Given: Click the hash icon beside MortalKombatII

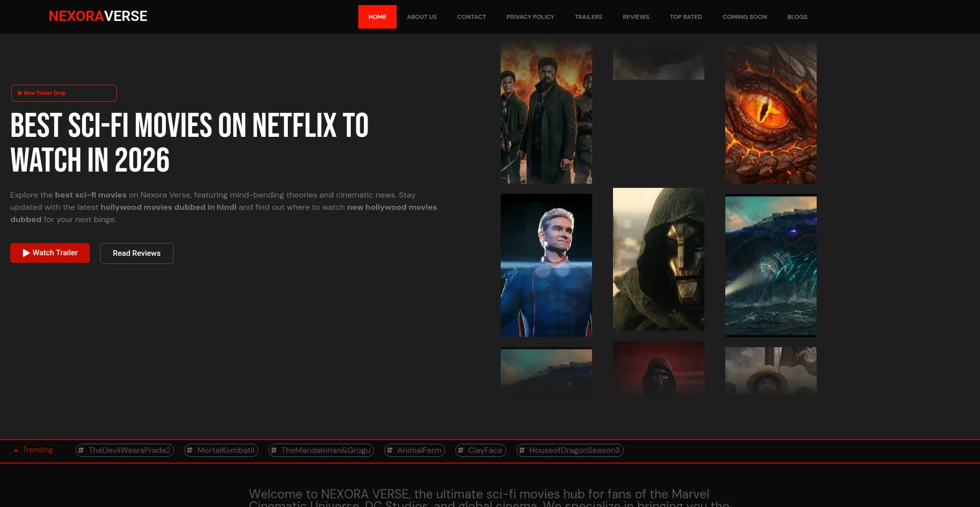Looking at the screenshot, I should 190,450.
